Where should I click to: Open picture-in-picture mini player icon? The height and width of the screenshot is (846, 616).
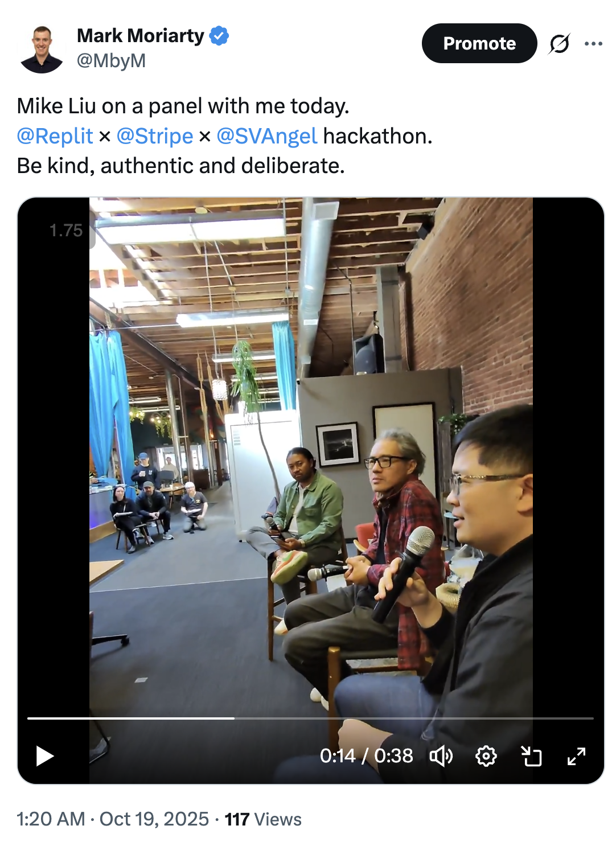pyautogui.click(x=531, y=756)
